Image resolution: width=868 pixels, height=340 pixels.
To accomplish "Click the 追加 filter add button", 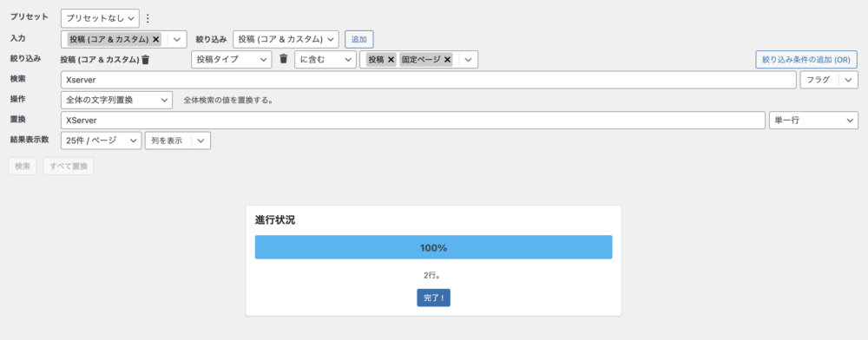I will 359,39.
